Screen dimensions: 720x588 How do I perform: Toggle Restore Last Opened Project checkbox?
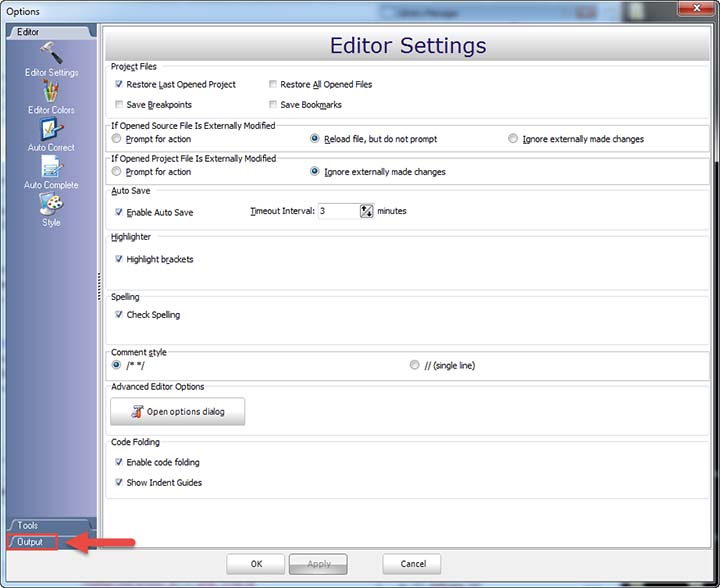coord(119,85)
